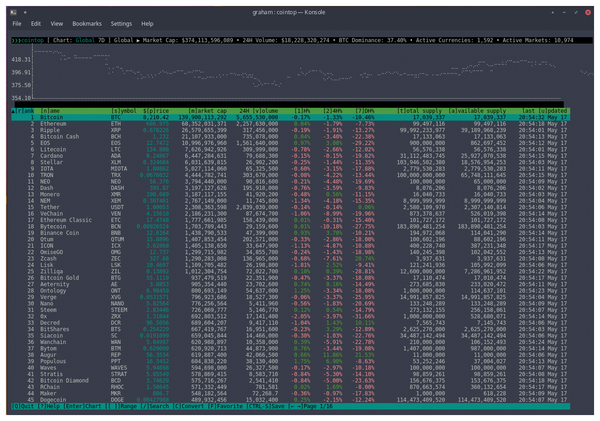600x421 pixels.
Task: Sort by the [1]H% column header
Action: [301, 111]
